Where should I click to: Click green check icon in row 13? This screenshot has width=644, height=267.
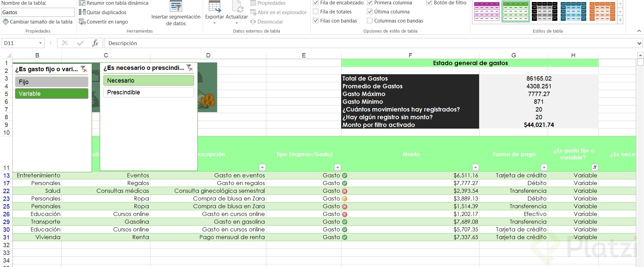pos(344,175)
